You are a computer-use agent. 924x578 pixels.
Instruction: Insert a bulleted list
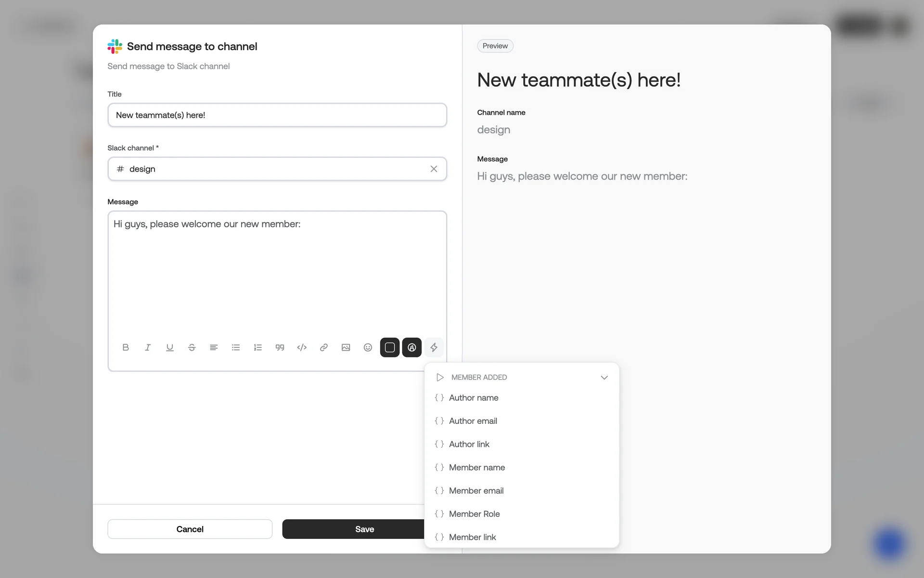(236, 347)
